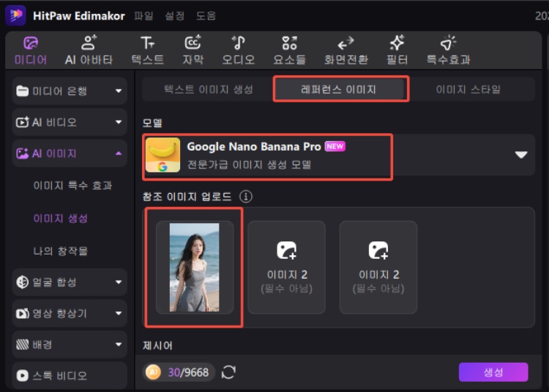
Task: Select 나의 창작물 submenu item
Action: [60, 251]
